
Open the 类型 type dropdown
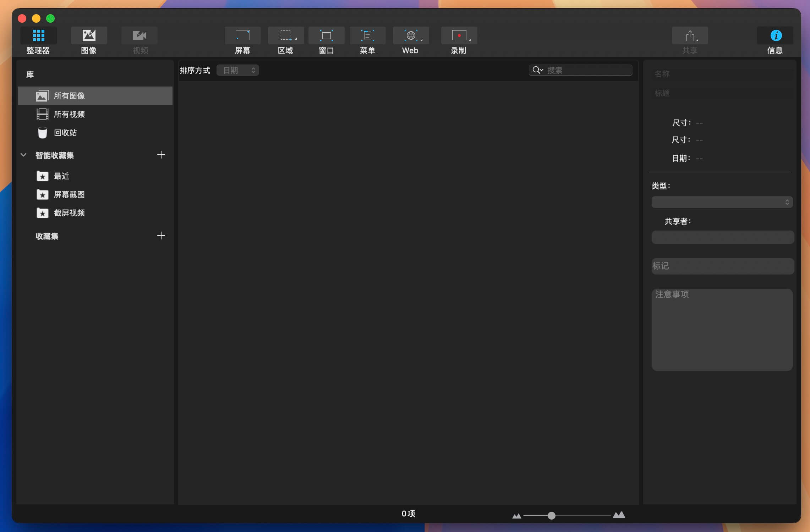[x=722, y=202]
